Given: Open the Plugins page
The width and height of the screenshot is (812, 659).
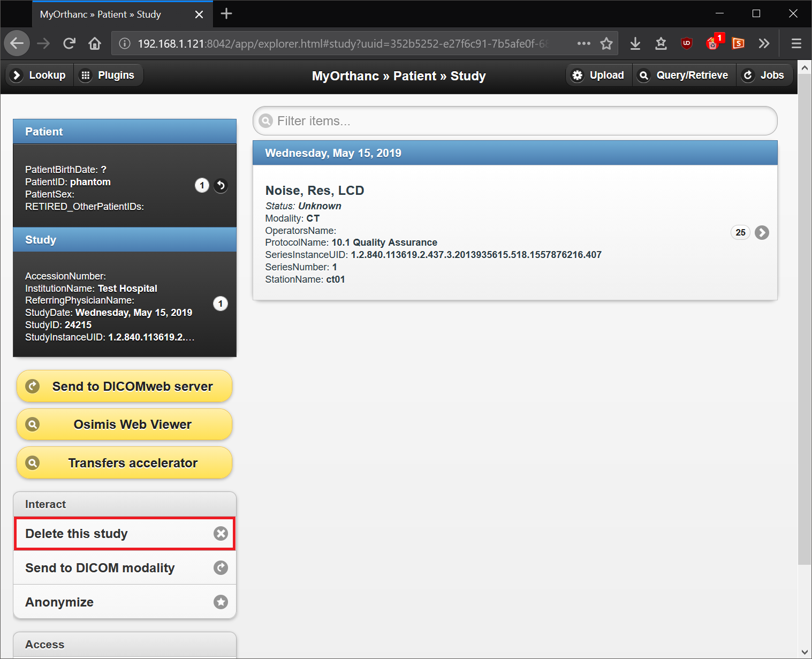Looking at the screenshot, I should [108, 75].
